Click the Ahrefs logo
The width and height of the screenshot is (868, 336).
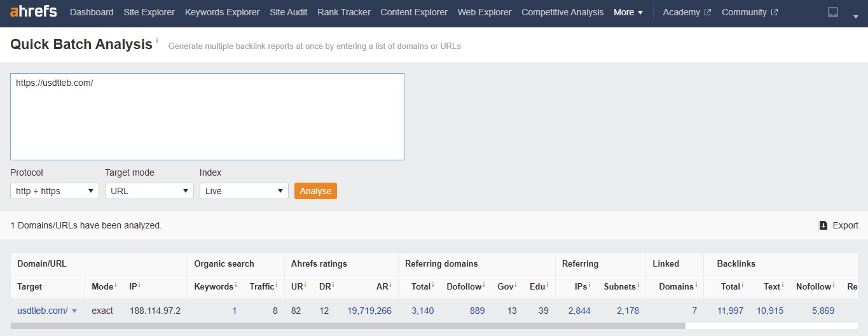34,12
